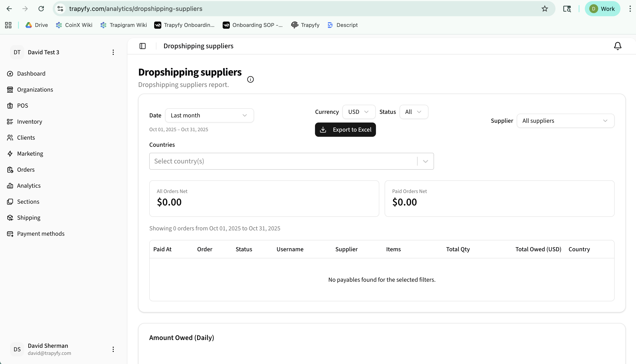
Task: Click the Status column header in table
Action: click(244, 249)
